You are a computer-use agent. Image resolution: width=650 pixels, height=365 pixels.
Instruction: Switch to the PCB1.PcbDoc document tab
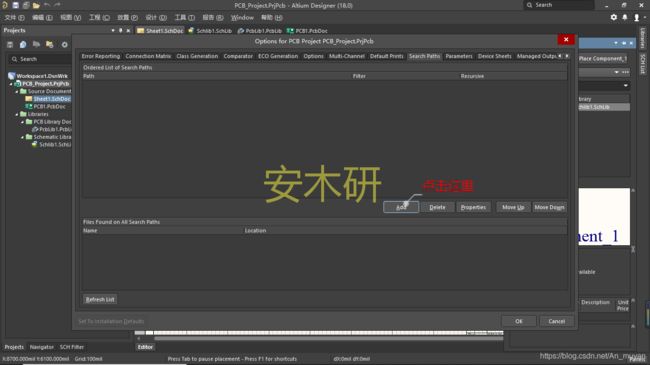(x=307, y=31)
